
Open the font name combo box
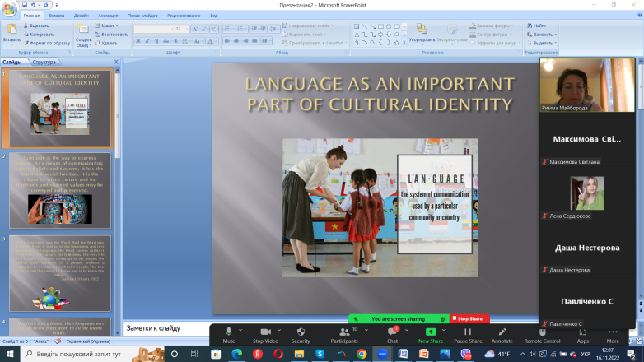pos(154,29)
